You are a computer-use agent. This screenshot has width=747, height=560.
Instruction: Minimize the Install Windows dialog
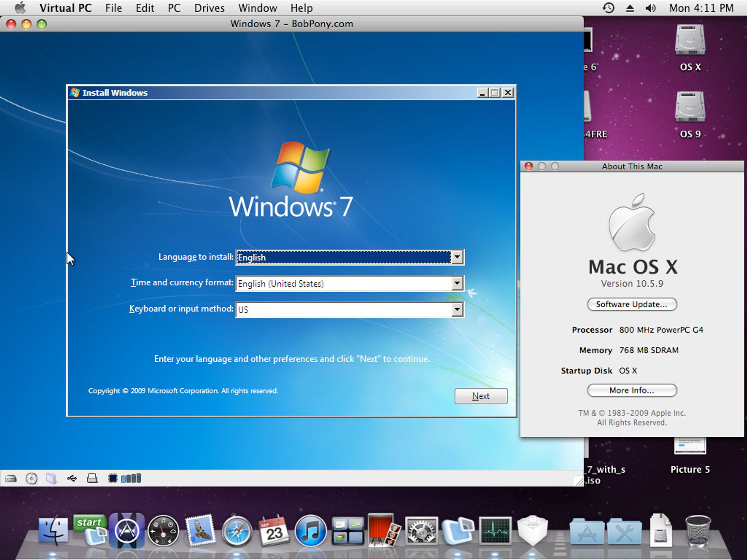tap(483, 93)
